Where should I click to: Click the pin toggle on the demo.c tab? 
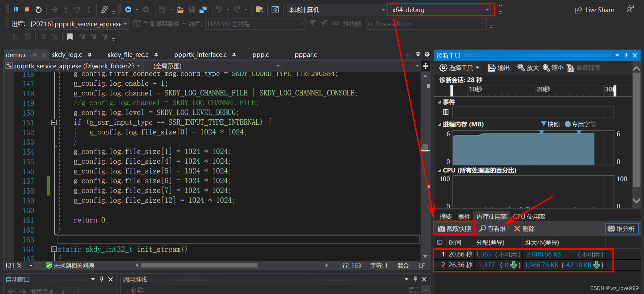coord(35,55)
